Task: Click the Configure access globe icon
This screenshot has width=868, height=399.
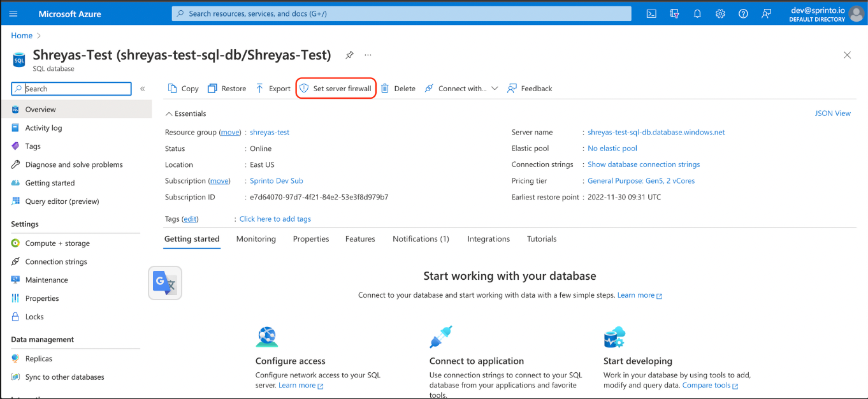Action: coord(267,337)
